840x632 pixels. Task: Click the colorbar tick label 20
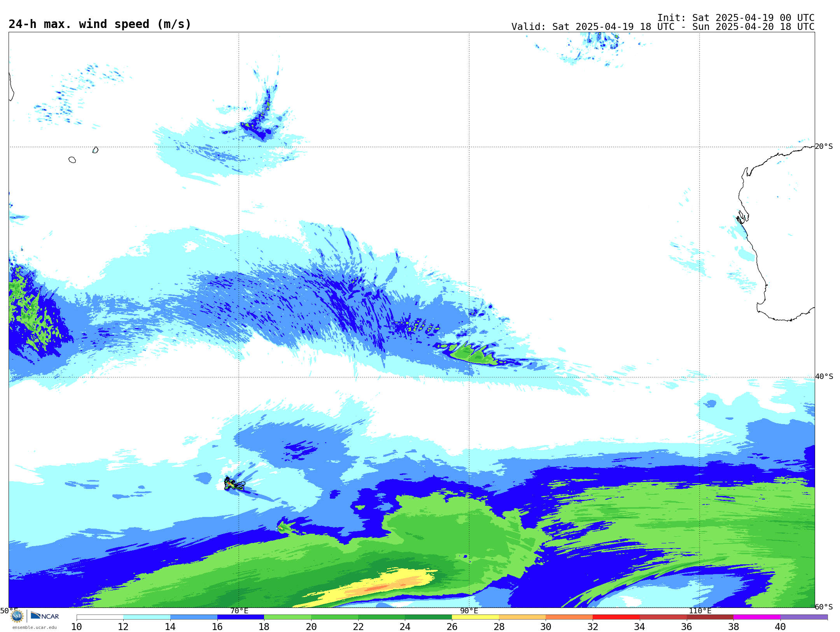coord(311,627)
